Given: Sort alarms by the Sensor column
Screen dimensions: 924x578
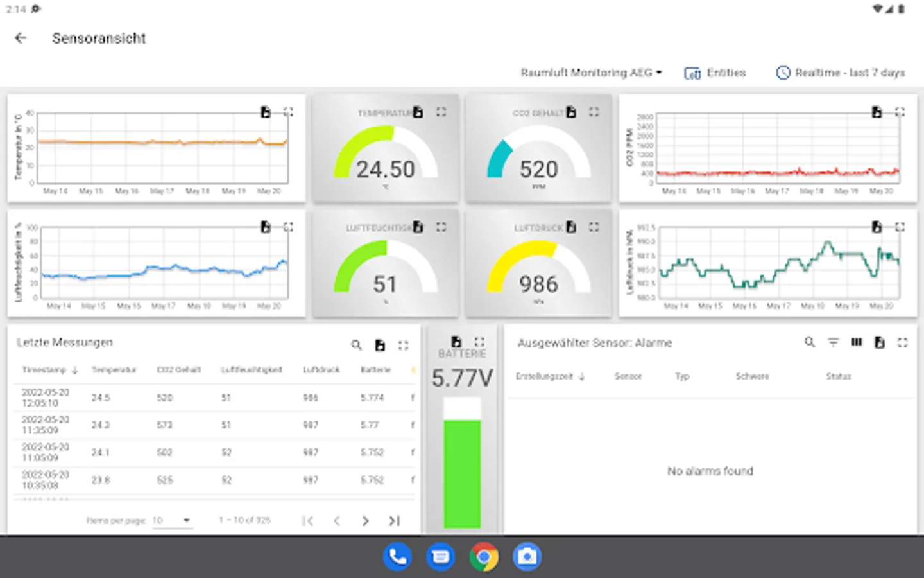Looking at the screenshot, I should click(628, 376).
